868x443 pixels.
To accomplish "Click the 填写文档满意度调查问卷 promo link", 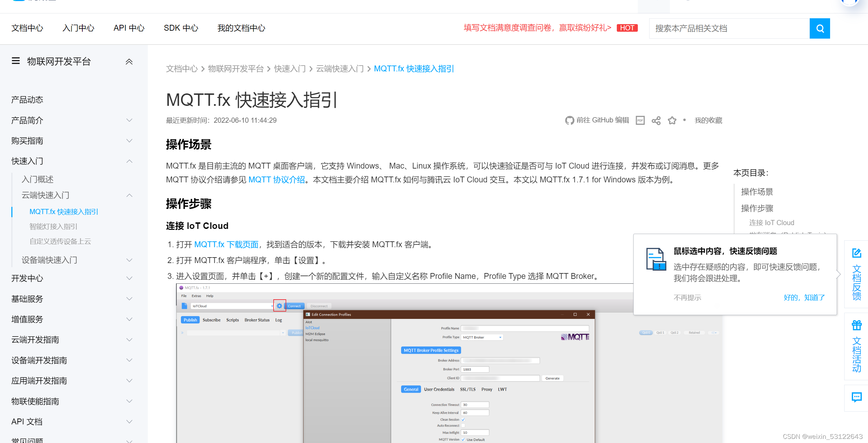I will [x=537, y=28].
